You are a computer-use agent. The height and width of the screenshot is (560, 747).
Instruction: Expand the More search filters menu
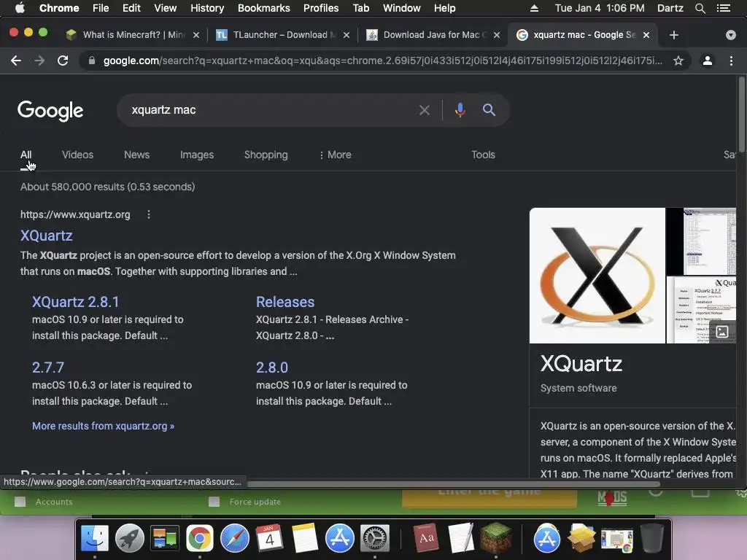tap(336, 155)
